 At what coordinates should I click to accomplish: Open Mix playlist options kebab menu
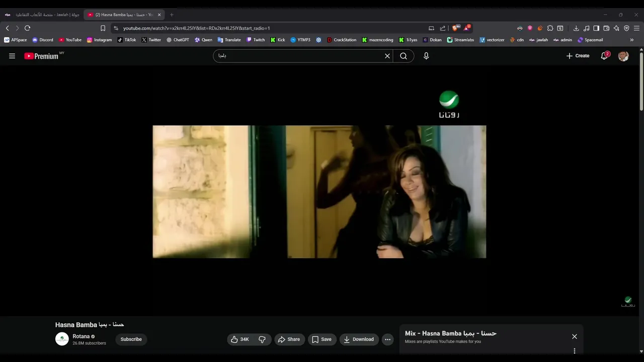[575, 351]
